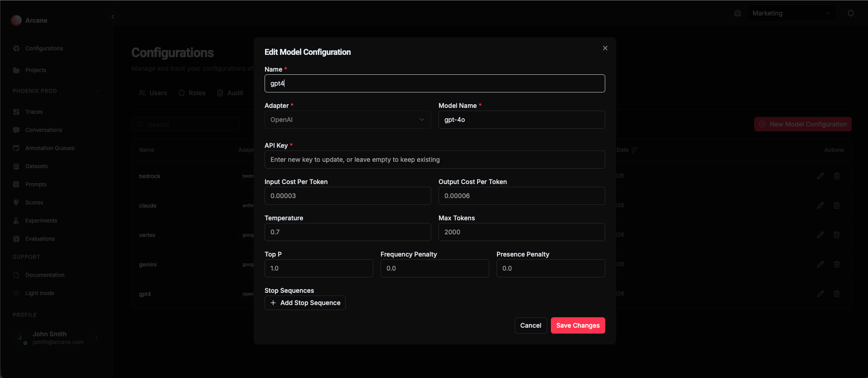Close the Edit Model Configuration dialog

click(605, 48)
